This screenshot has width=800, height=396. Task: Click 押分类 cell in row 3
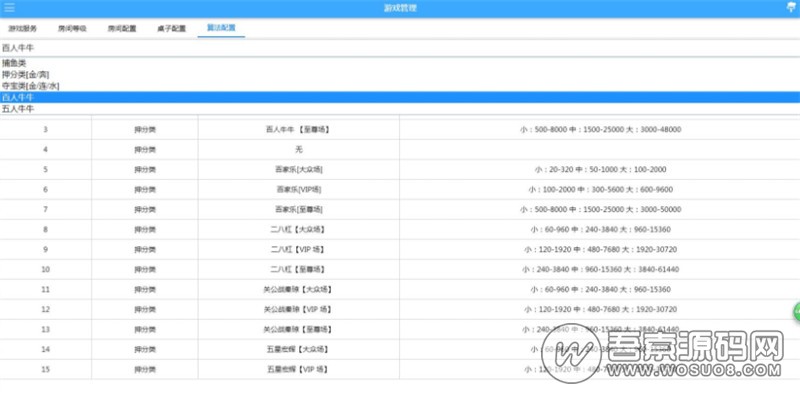(x=145, y=130)
